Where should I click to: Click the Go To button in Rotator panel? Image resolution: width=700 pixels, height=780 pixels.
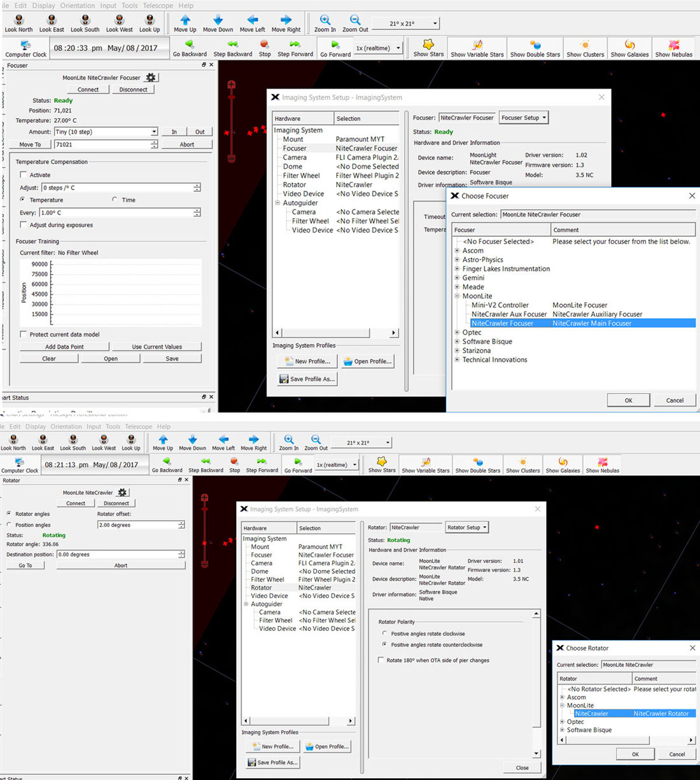click(25, 566)
